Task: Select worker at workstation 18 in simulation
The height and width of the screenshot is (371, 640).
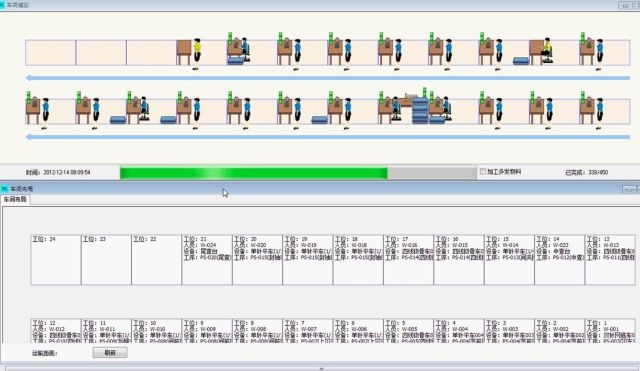Action: [348, 55]
